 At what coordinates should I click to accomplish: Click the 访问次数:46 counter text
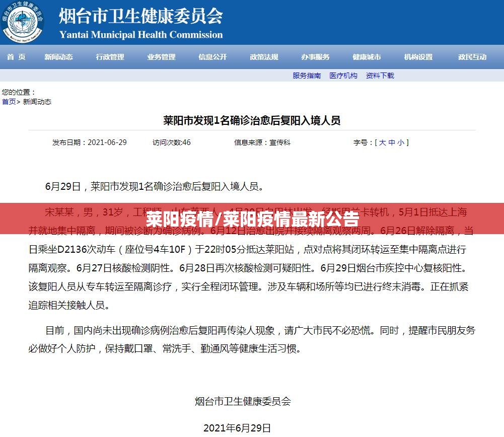point(171,142)
